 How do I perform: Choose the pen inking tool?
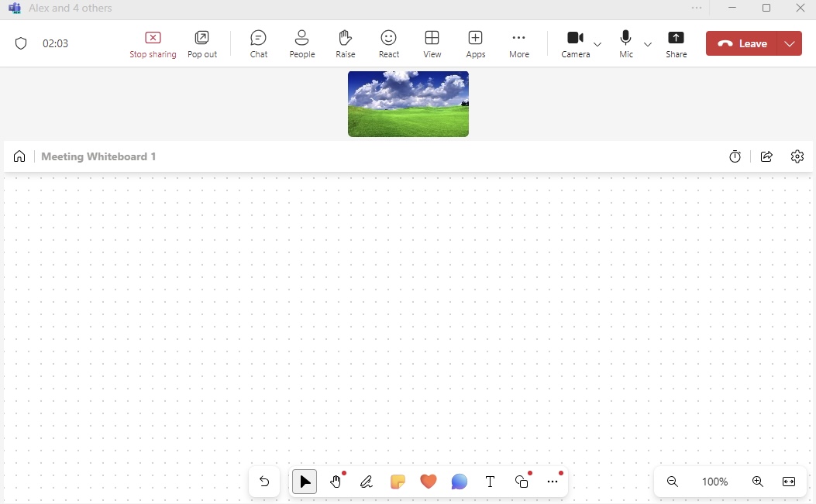(367, 482)
